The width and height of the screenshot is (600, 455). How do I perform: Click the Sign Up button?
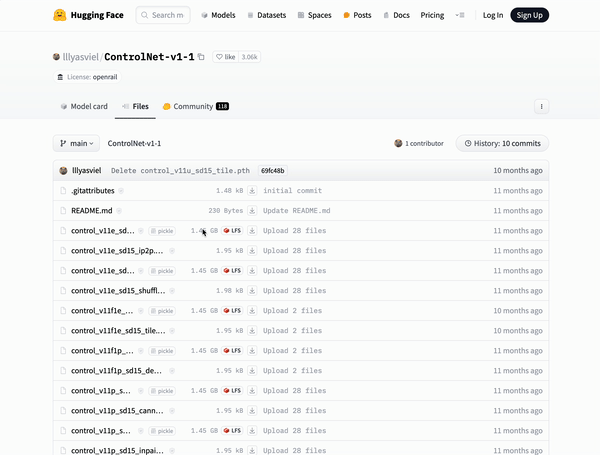pyautogui.click(x=529, y=15)
